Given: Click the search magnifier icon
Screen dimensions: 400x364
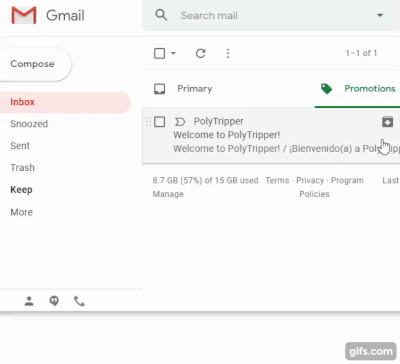Looking at the screenshot, I should point(161,15).
